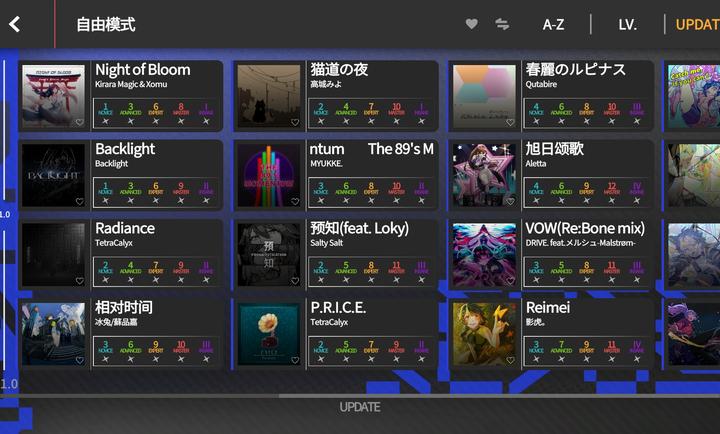Filter songs by favorites heart icon

[x=472, y=24]
